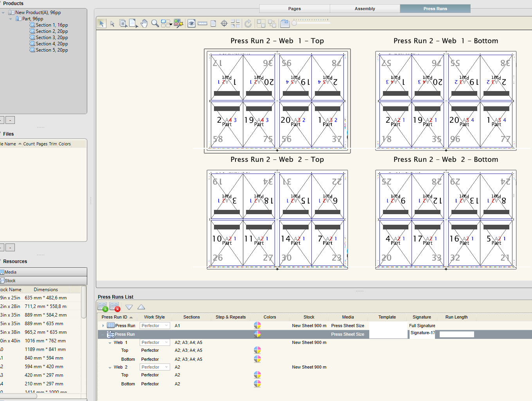Move press run down with triangle
Viewport: 532px width, 401px height.
129,307
